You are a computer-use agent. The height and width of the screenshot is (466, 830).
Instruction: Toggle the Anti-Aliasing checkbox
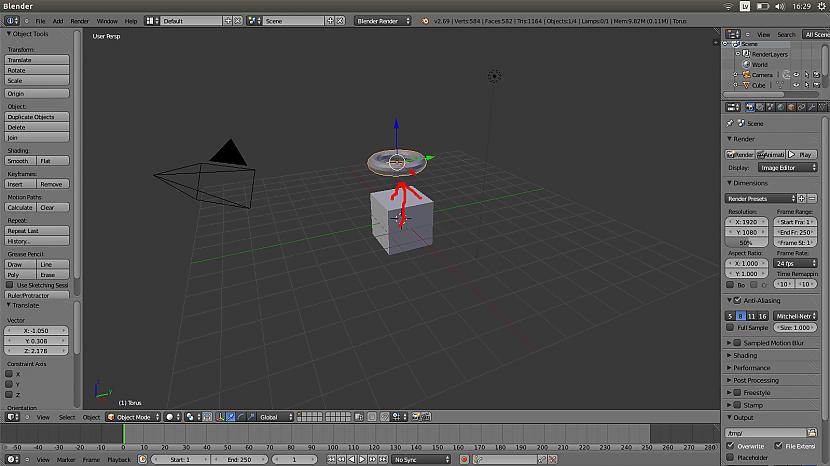737,300
